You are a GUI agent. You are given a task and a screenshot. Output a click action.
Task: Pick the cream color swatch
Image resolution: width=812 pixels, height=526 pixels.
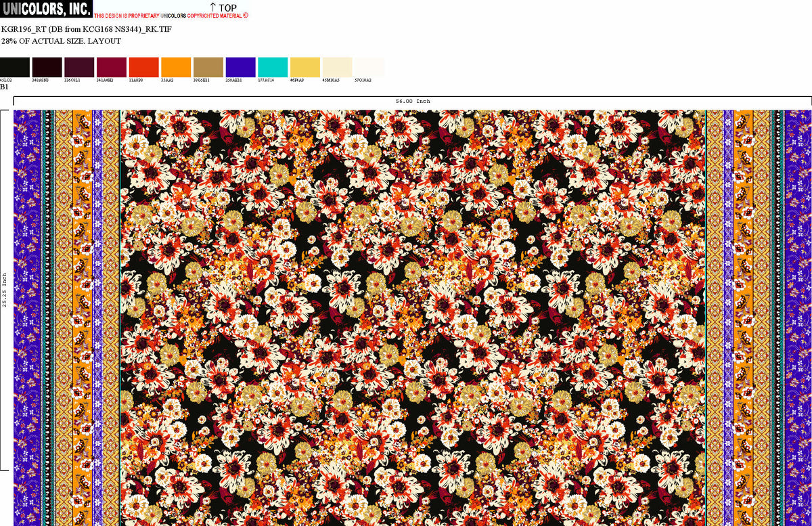pos(337,67)
